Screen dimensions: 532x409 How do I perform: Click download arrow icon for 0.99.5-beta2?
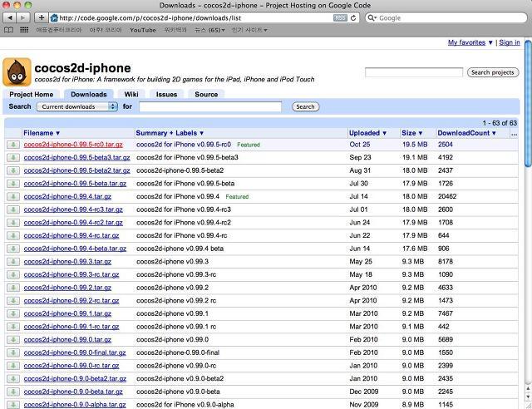(x=13, y=170)
